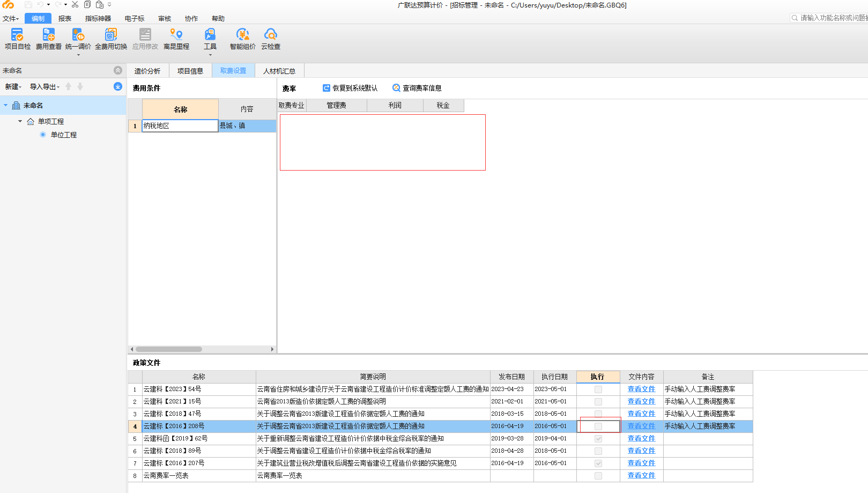Click the move up arrow in project panel
This screenshot has width=868, height=493.
click(x=69, y=86)
